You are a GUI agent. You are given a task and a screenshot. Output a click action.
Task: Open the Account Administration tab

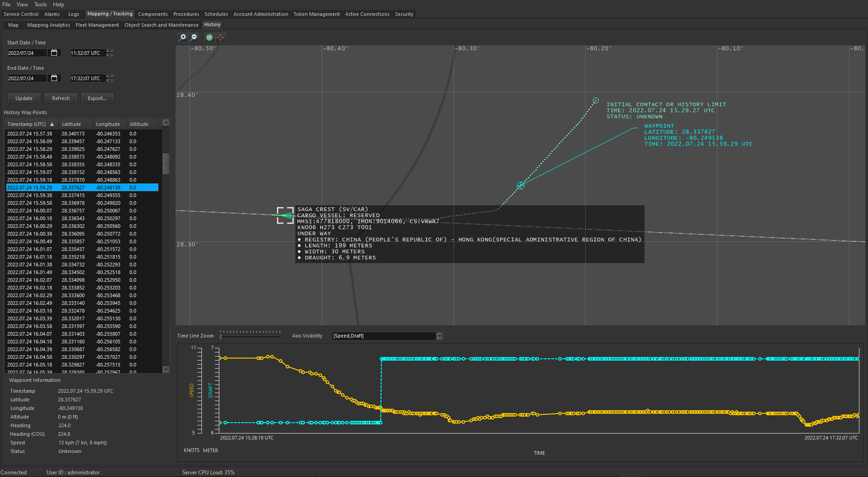click(x=261, y=14)
